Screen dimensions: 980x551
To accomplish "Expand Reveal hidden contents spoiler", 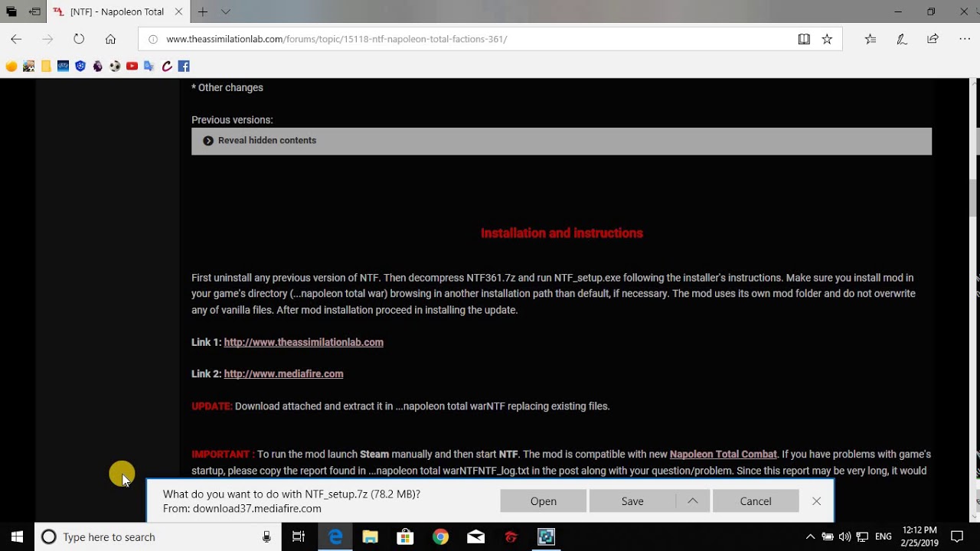I will pos(561,141).
